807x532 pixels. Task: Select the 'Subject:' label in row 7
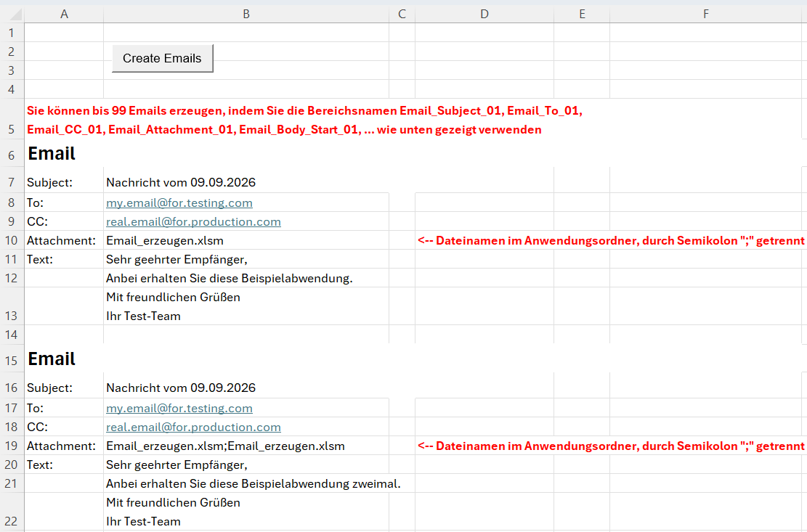50,182
